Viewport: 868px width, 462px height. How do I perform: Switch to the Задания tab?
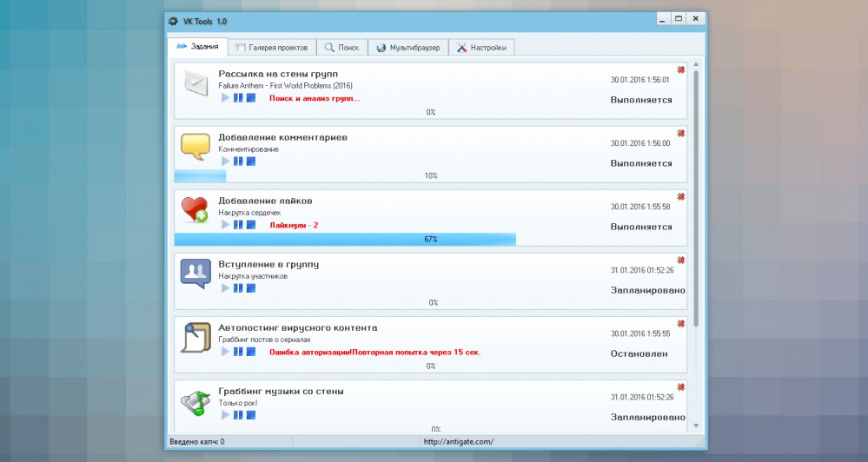(x=197, y=47)
